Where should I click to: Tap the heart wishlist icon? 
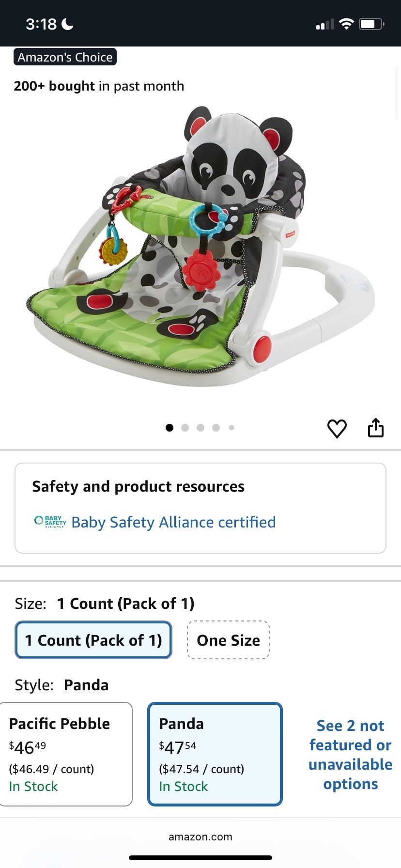coord(337,429)
